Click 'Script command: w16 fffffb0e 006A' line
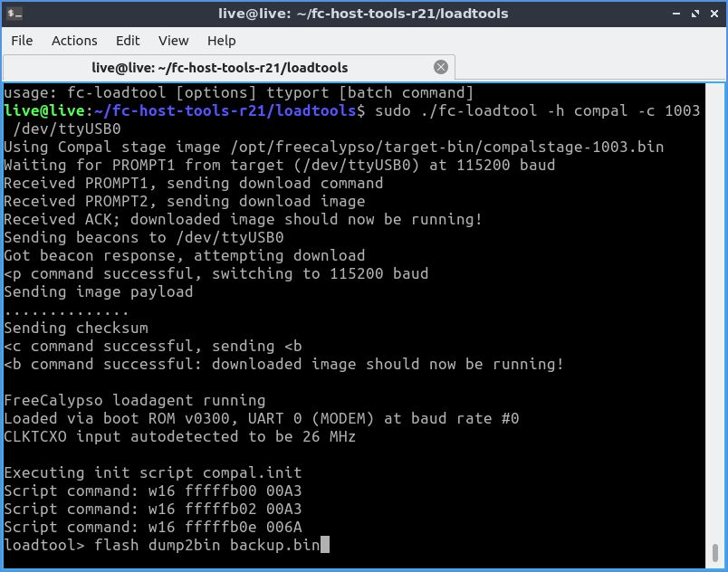The image size is (728, 572). pyautogui.click(x=153, y=527)
